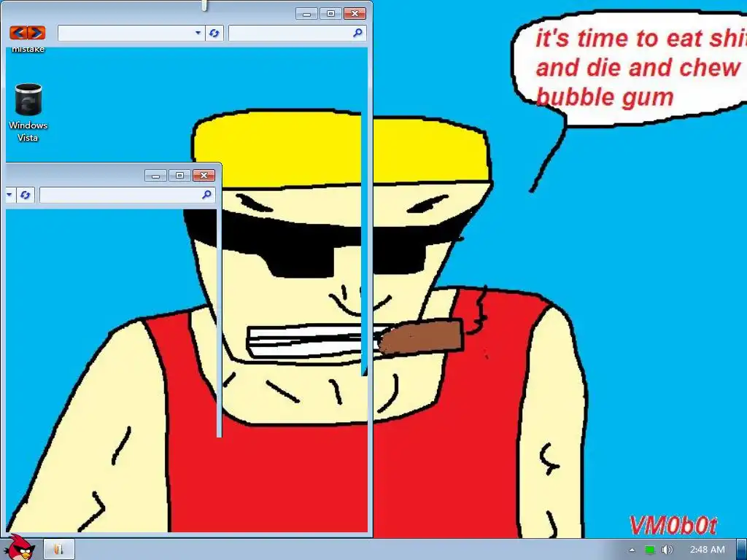Open the volume speaker tray icon
747x560 pixels.
[x=667, y=550]
